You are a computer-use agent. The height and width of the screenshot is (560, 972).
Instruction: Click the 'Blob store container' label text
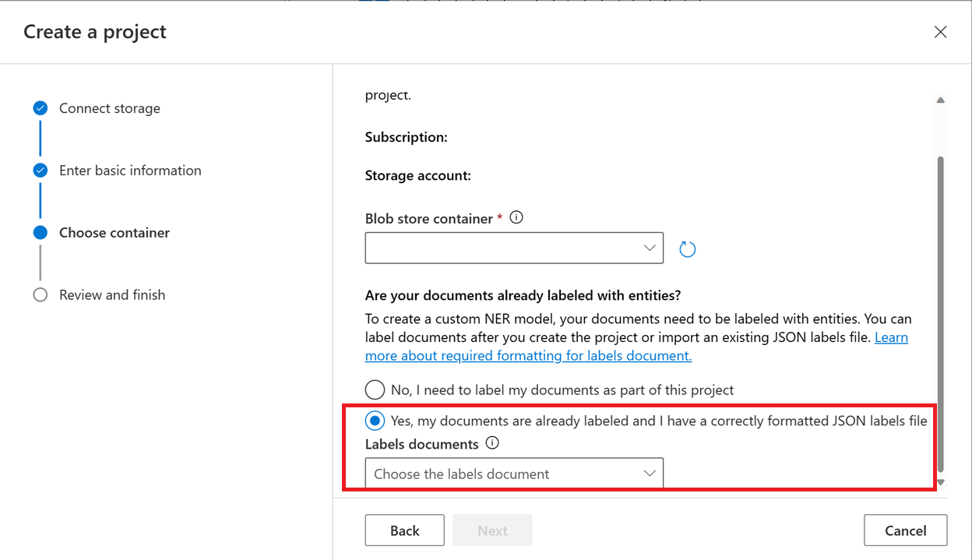(x=429, y=219)
